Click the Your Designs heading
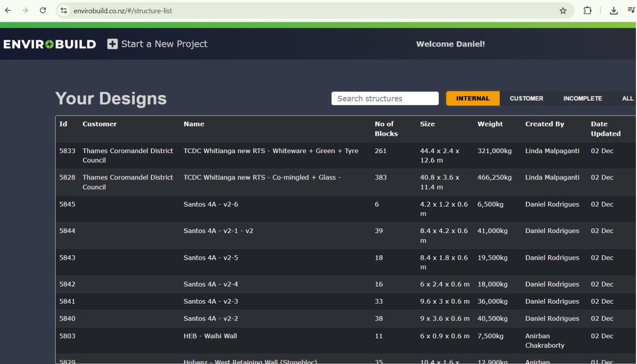This screenshot has width=637, height=364. 111,98
